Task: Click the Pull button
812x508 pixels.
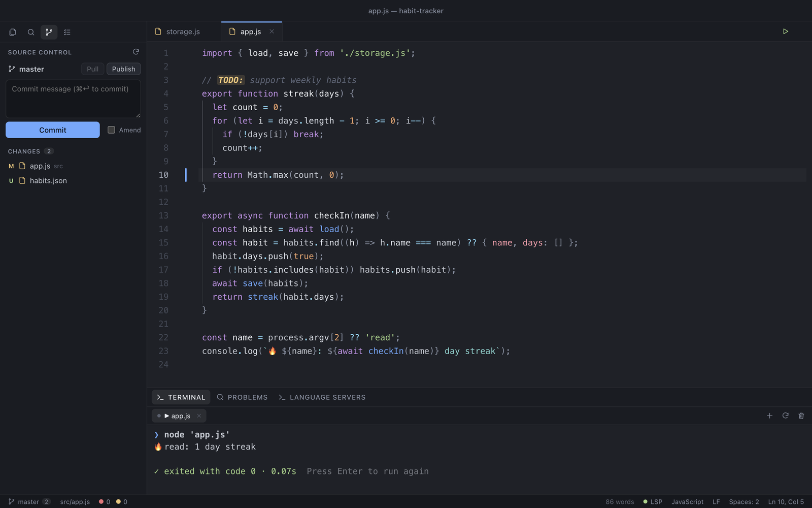Action: [x=92, y=69]
